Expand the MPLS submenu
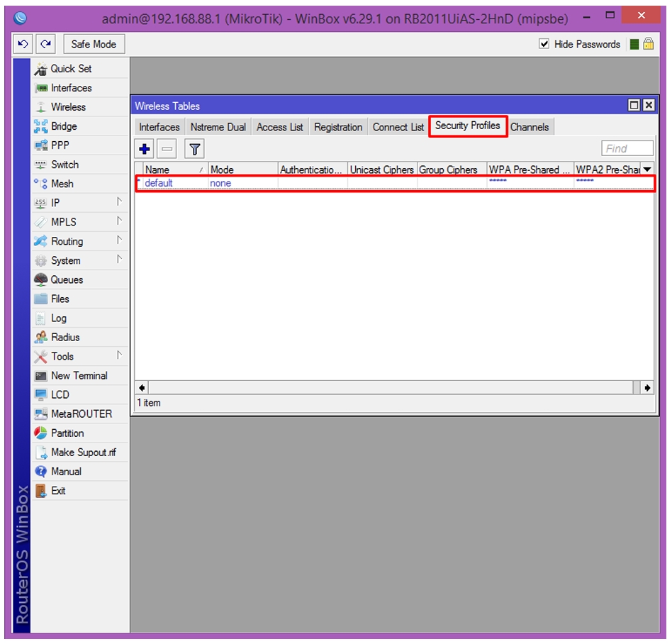 [120, 221]
